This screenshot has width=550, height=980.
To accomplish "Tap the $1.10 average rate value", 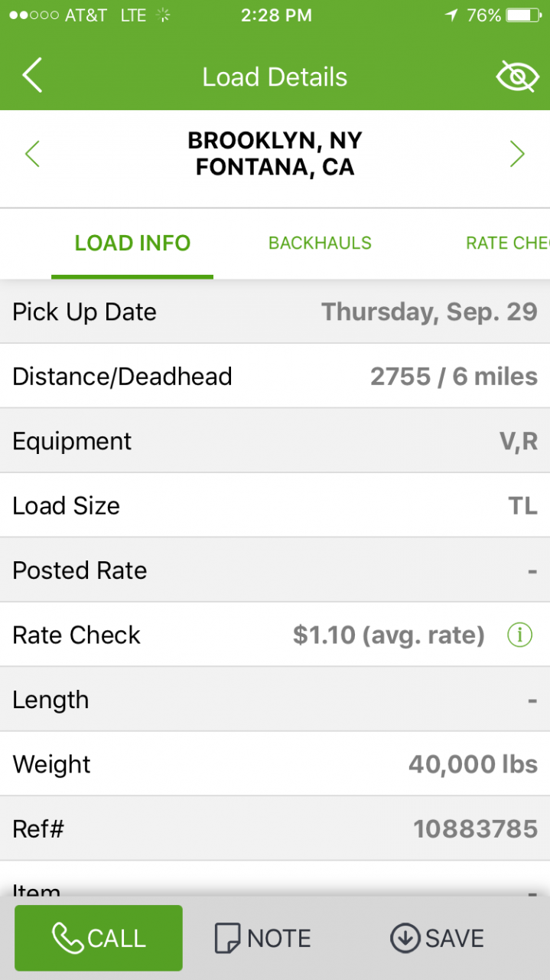I will (389, 635).
